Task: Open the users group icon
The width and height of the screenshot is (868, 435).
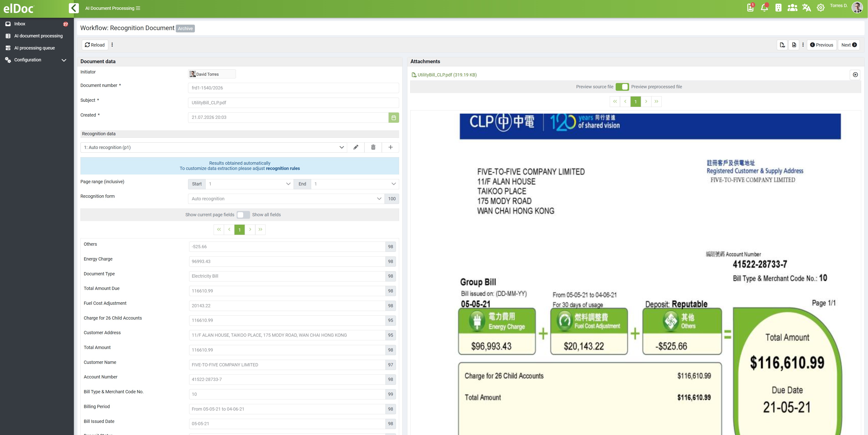Action: (x=792, y=8)
